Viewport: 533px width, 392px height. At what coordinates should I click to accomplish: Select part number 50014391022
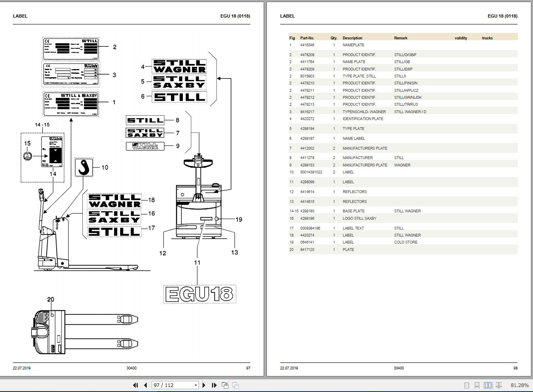311,172
